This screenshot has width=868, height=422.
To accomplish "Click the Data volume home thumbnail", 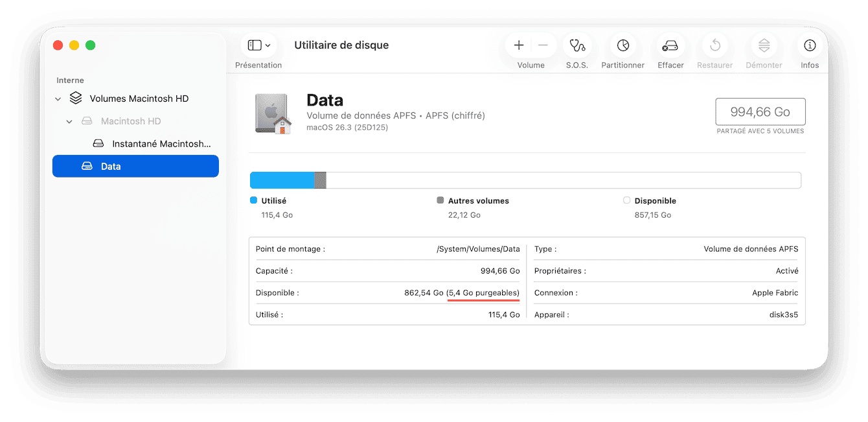I will [x=272, y=112].
